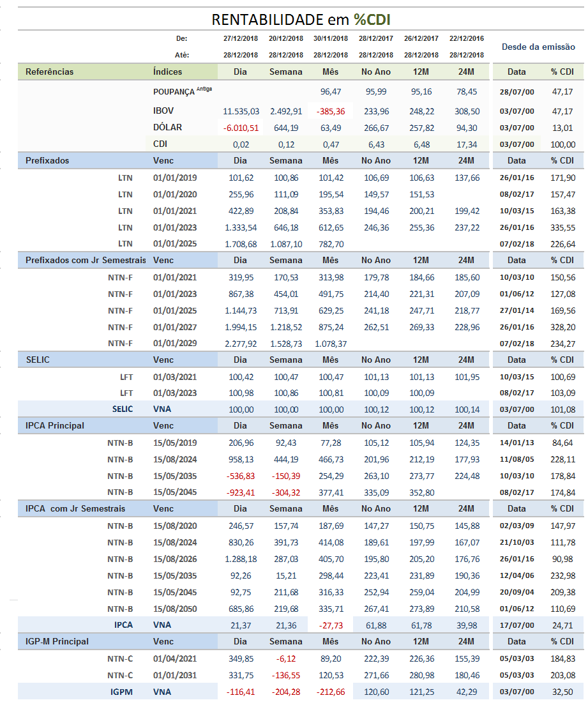Select the LTN 01/01/2025 maturity date
588x707 pixels.
click(x=175, y=244)
